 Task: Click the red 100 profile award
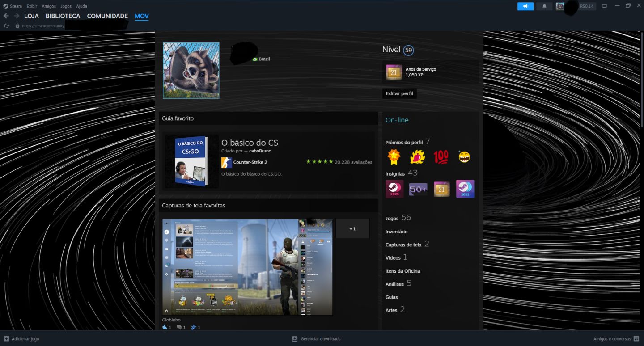[441, 157]
